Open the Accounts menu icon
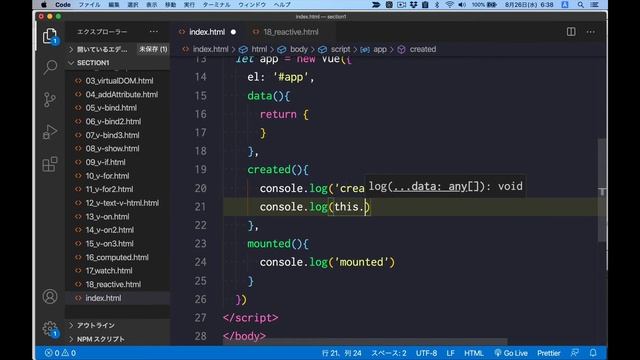640x360 pixels. pos(50,297)
